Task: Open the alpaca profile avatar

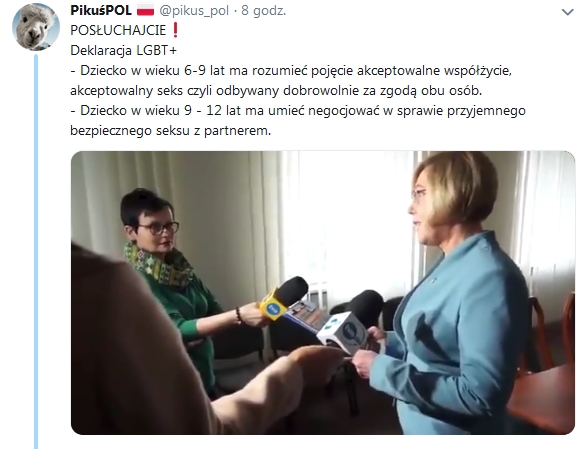Action: click(x=36, y=27)
